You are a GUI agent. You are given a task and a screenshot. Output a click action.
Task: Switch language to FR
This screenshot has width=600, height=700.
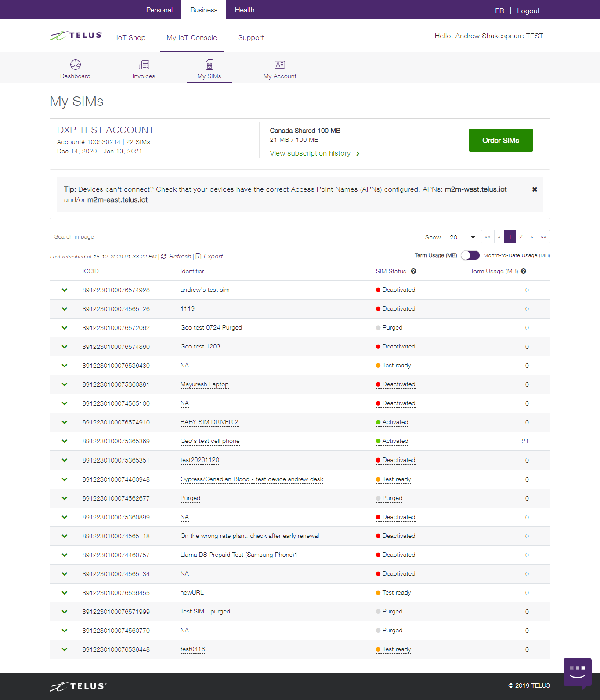coord(499,11)
